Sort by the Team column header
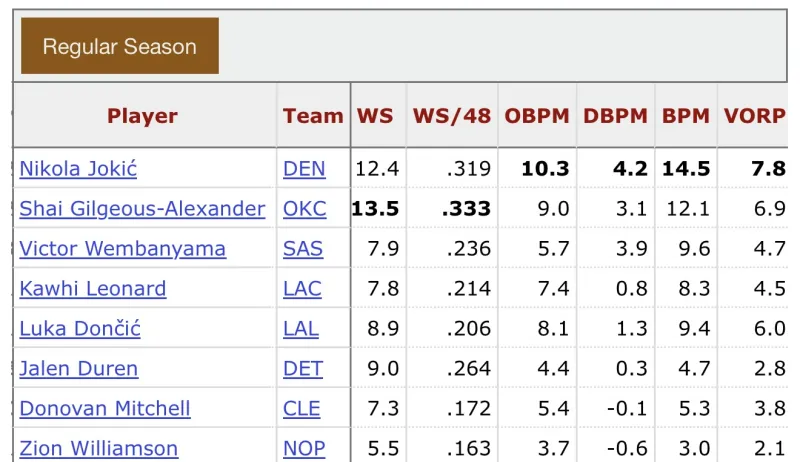The height and width of the screenshot is (462, 800). point(313,115)
